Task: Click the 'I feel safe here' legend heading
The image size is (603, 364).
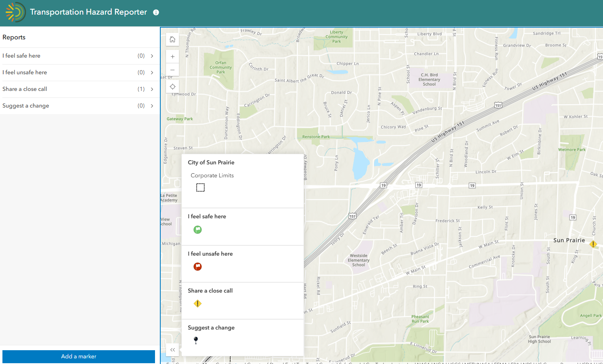Action: coord(207,217)
